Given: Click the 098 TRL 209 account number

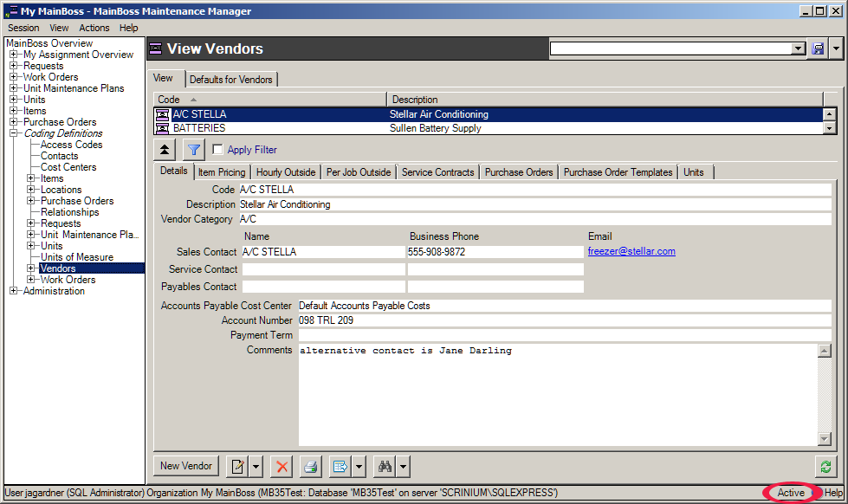Looking at the screenshot, I should tap(326, 320).
